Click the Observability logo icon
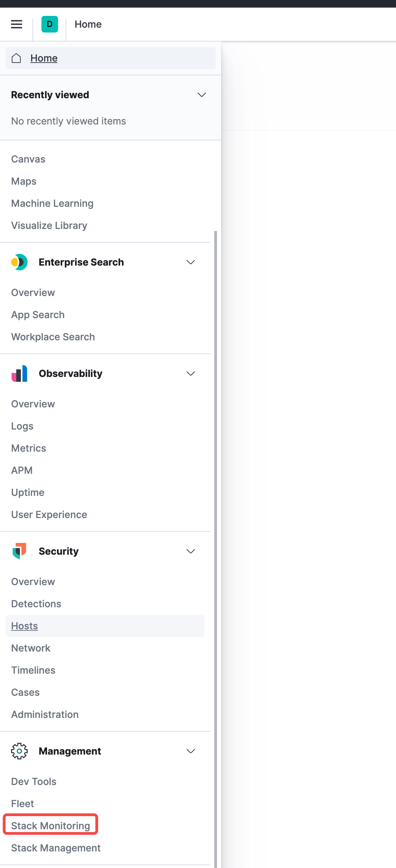The image size is (396, 868). pyautogui.click(x=19, y=373)
